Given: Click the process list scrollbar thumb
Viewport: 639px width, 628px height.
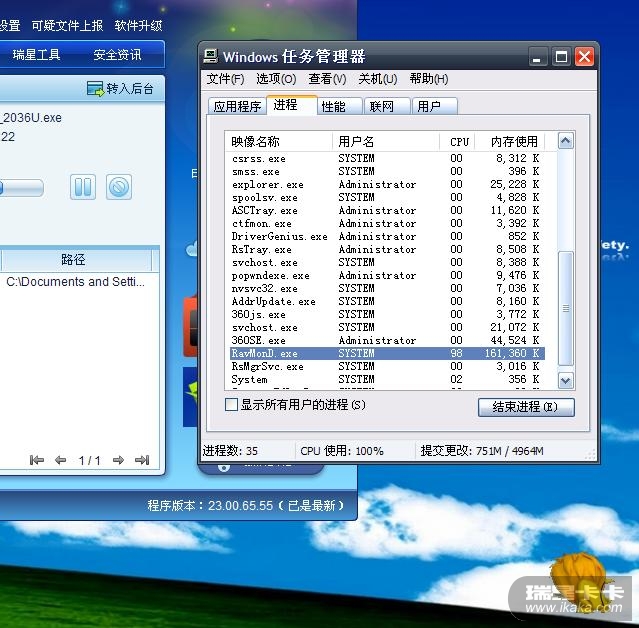Looking at the screenshot, I should point(566,308).
